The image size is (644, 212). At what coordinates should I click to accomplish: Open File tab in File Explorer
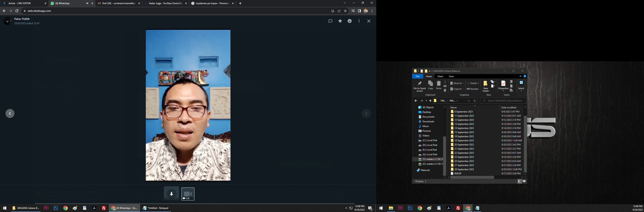point(417,76)
